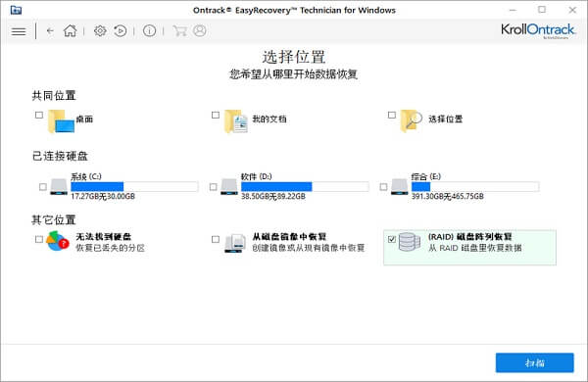The image size is (588, 382).
Task: Open the information icon
Action: pyautogui.click(x=149, y=30)
